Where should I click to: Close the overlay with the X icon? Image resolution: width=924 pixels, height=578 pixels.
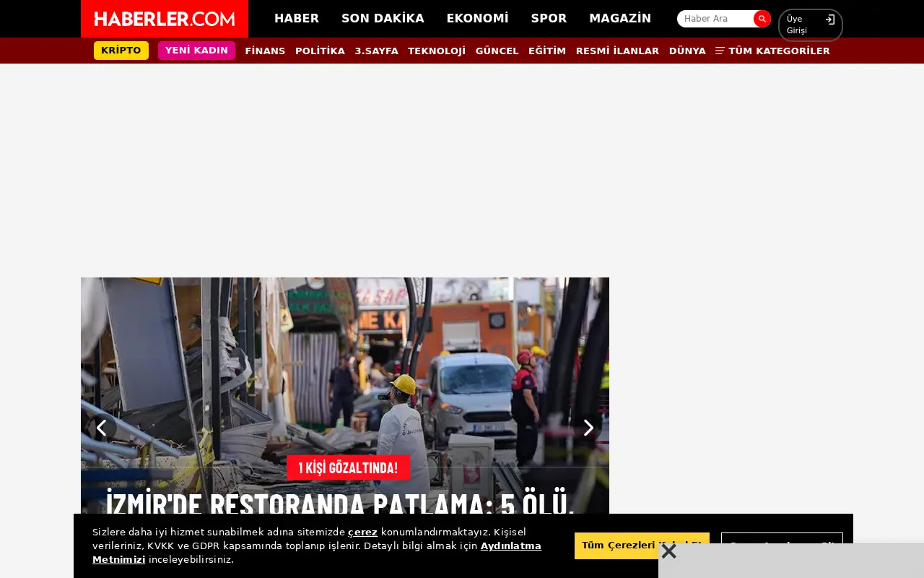coord(669,551)
